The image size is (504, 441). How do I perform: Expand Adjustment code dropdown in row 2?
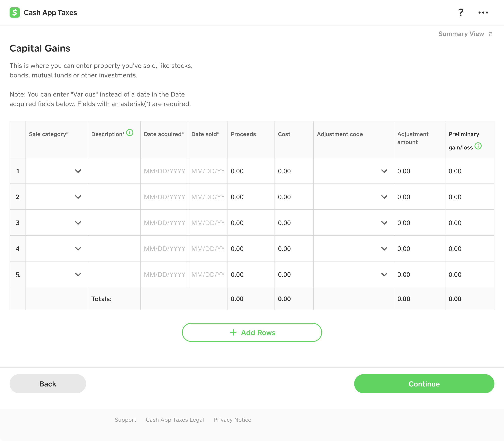tap(353, 197)
